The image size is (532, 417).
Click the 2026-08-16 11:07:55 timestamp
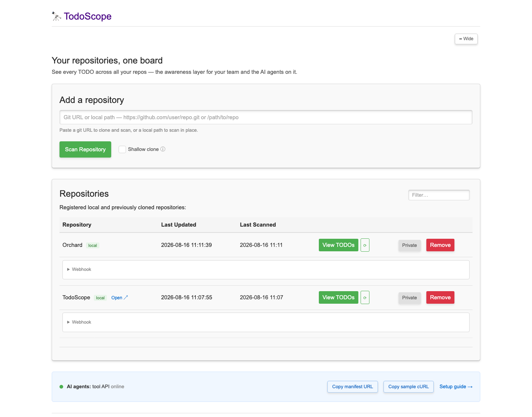pyautogui.click(x=187, y=297)
